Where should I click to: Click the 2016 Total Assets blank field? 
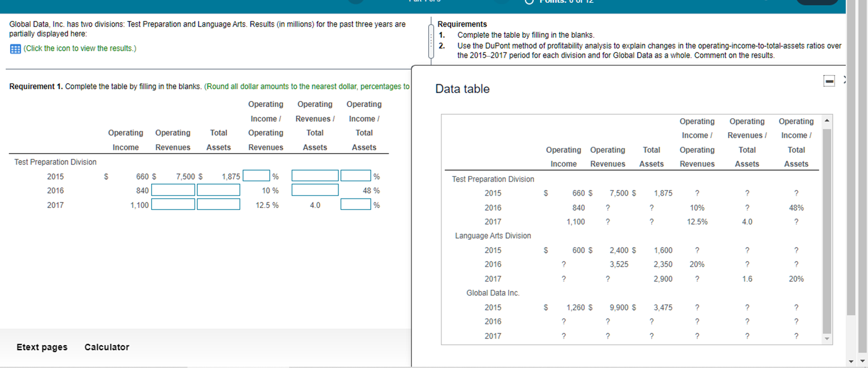[217, 190]
